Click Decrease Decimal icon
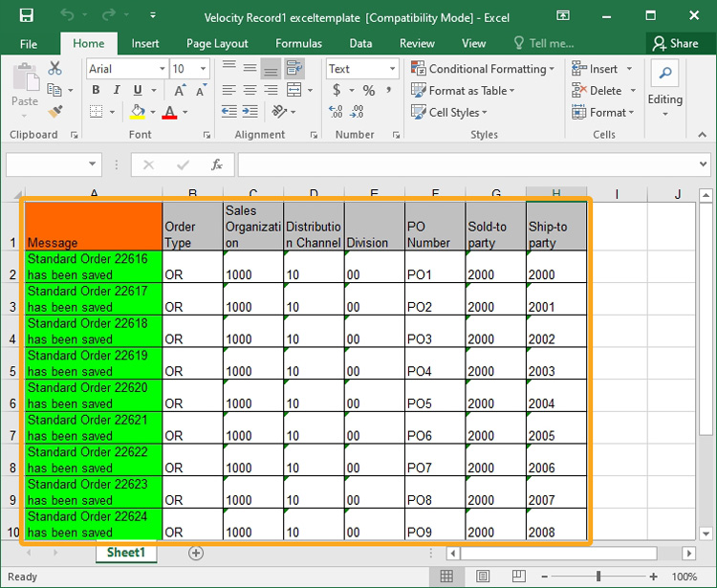Viewport: 717px width, 588px height. (x=357, y=112)
